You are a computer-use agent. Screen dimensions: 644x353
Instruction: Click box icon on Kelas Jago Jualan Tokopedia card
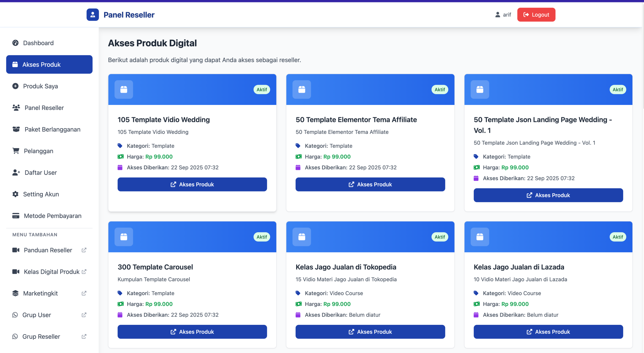pos(302,237)
